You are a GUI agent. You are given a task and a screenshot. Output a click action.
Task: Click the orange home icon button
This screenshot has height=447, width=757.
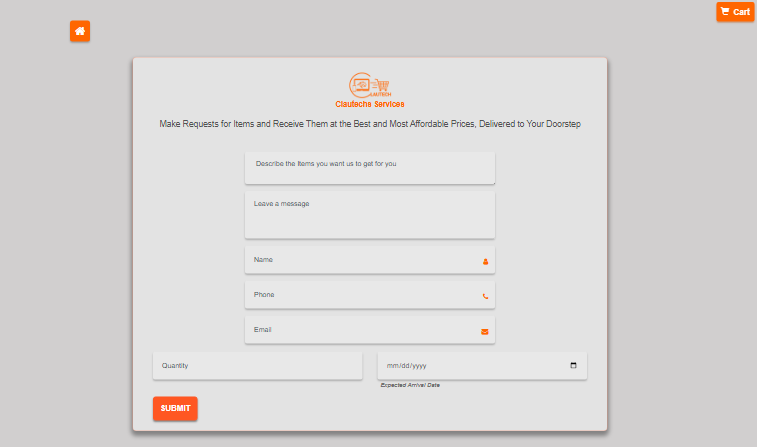(x=80, y=31)
